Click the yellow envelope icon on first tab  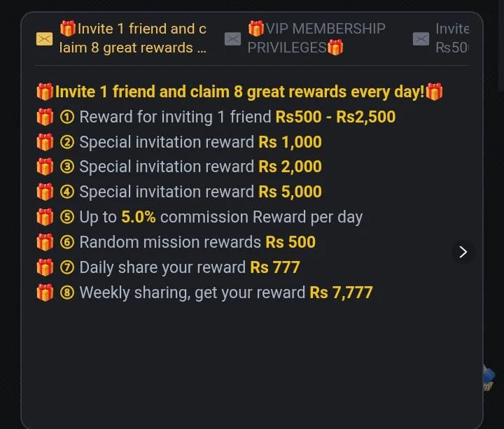click(x=44, y=39)
